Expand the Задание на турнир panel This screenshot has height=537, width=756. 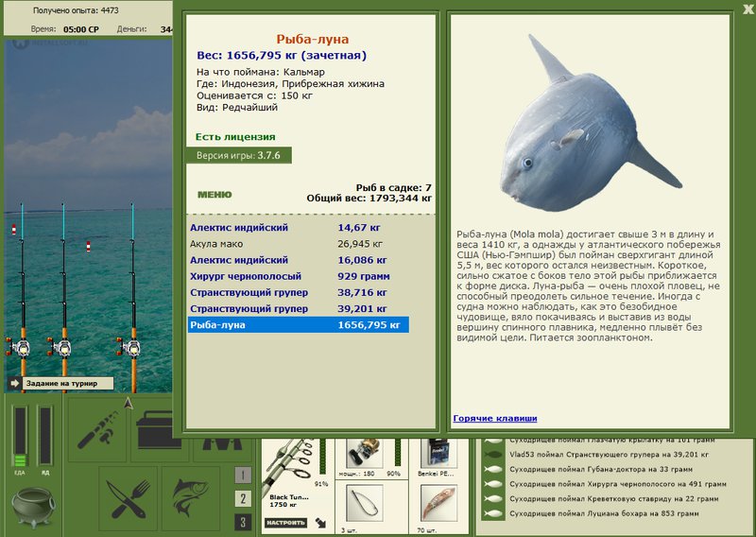pyautogui.click(x=60, y=383)
